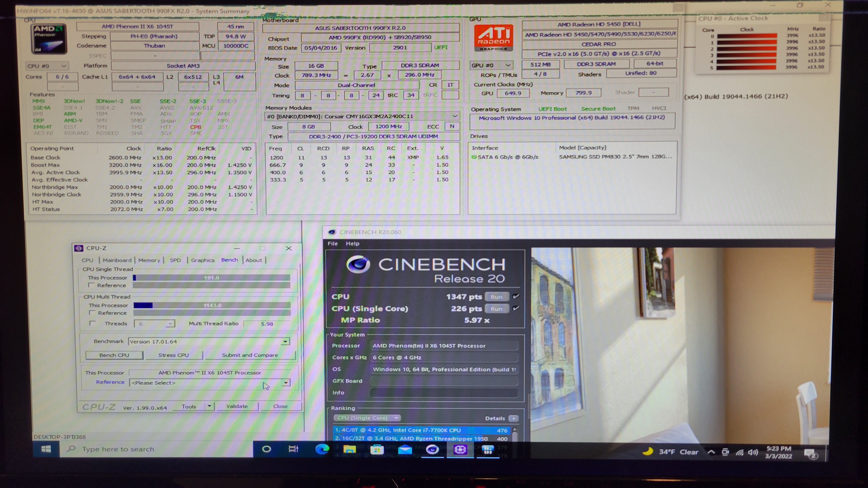Screen dimensions: 868x488
Task: Click the multi thread score bar showing 1143.0
Action: [212, 305]
